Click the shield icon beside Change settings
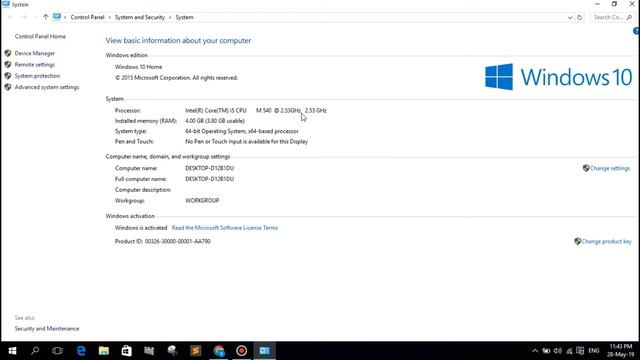 586,168
